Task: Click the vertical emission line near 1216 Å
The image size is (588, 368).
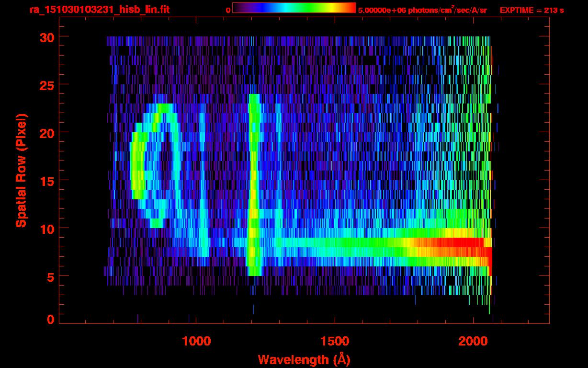Action: [254, 184]
